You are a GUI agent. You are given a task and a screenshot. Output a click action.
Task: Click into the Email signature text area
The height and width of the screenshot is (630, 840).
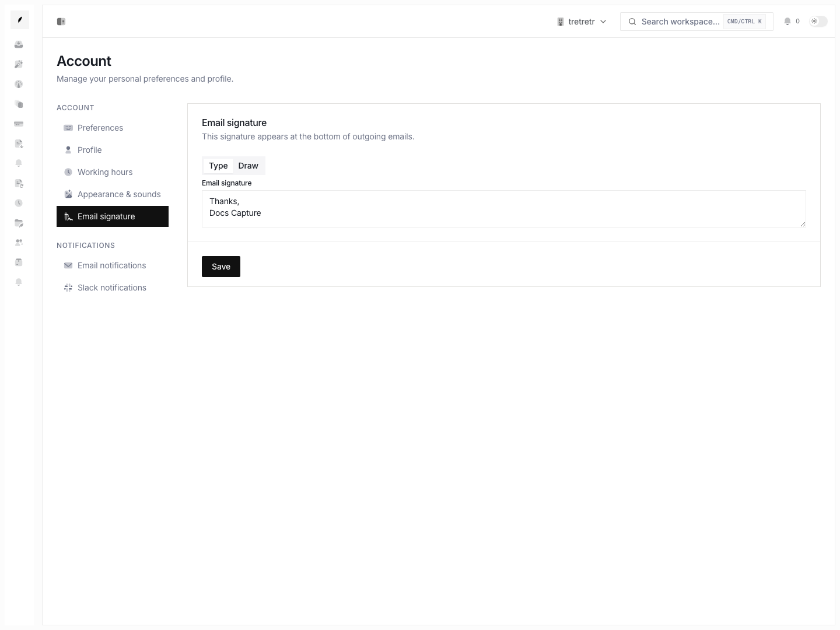pyautogui.click(x=504, y=209)
